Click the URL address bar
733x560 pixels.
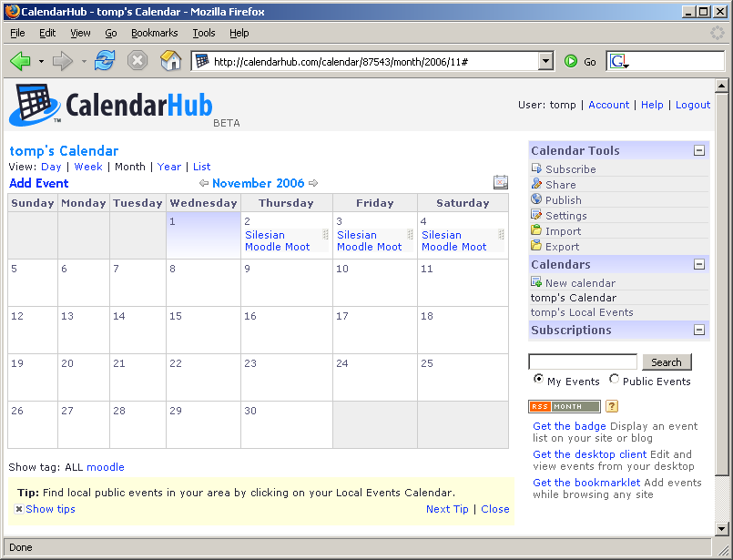374,61
